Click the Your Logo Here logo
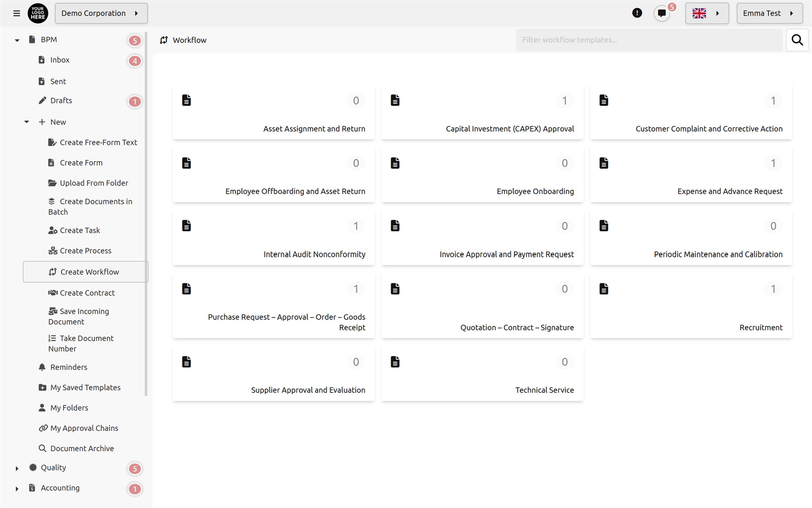The height and width of the screenshot is (508, 812). pos(38,13)
